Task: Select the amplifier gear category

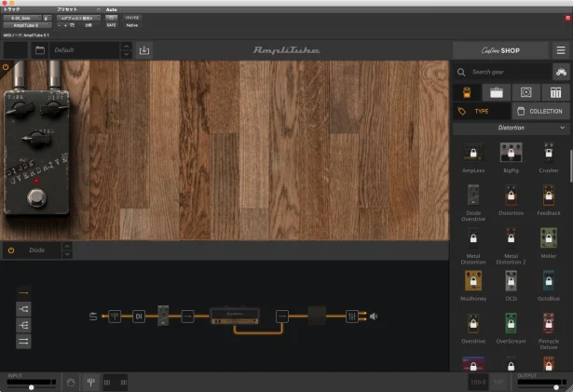Action: coord(497,92)
